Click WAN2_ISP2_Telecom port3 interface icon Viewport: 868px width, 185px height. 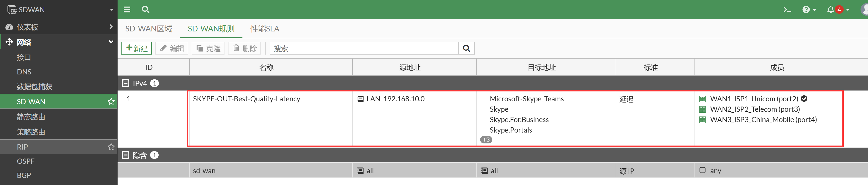702,110
